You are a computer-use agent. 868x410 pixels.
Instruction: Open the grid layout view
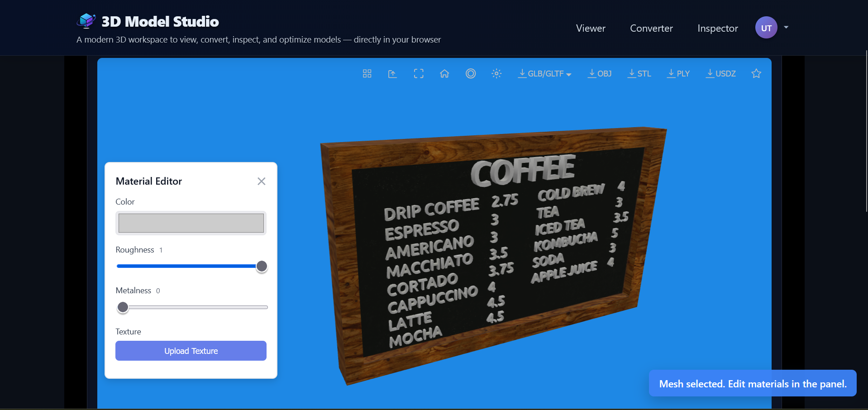(x=367, y=73)
